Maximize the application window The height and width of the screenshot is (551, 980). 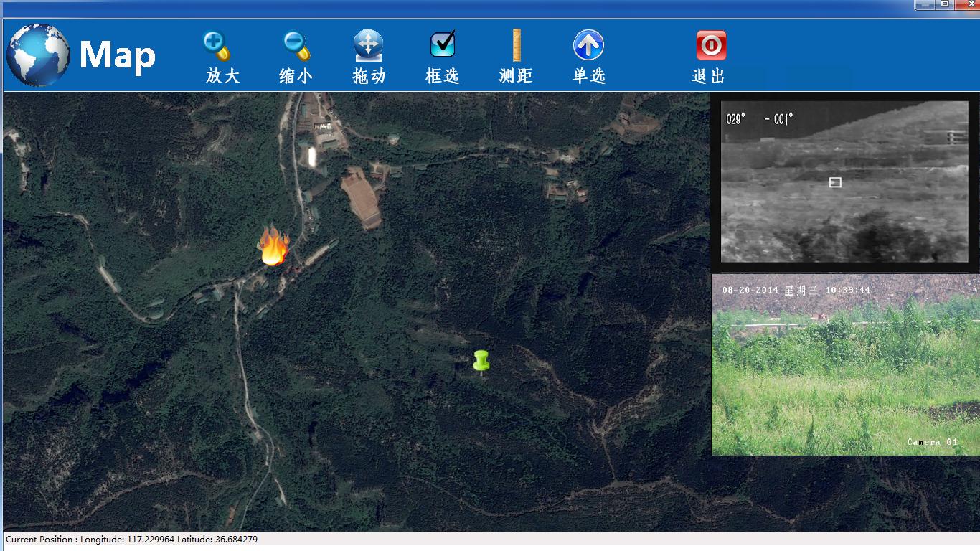point(945,4)
